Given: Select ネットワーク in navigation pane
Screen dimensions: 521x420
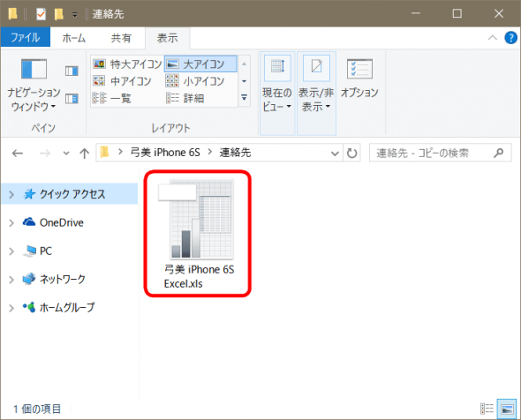Looking at the screenshot, I should tap(54, 279).
